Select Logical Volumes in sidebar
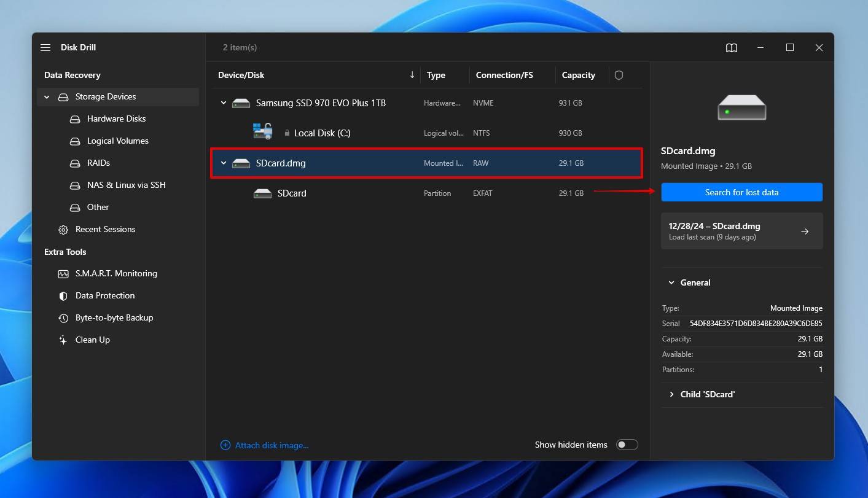The width and height of the screenshot is (868, 498). tap(117, 141)
